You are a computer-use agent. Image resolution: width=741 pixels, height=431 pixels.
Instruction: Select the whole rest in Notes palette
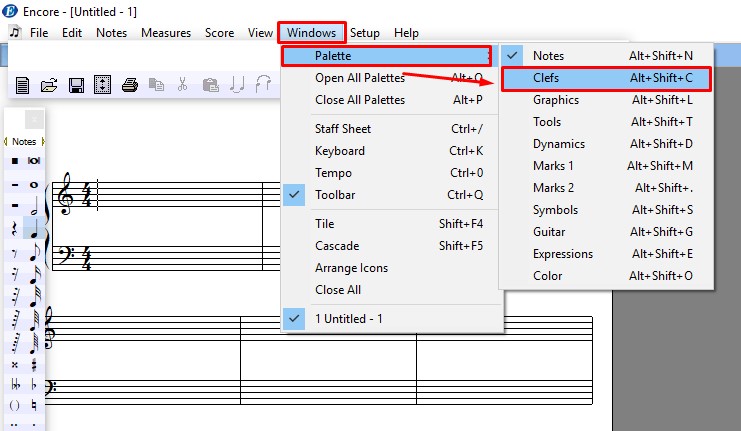point(15,185)
